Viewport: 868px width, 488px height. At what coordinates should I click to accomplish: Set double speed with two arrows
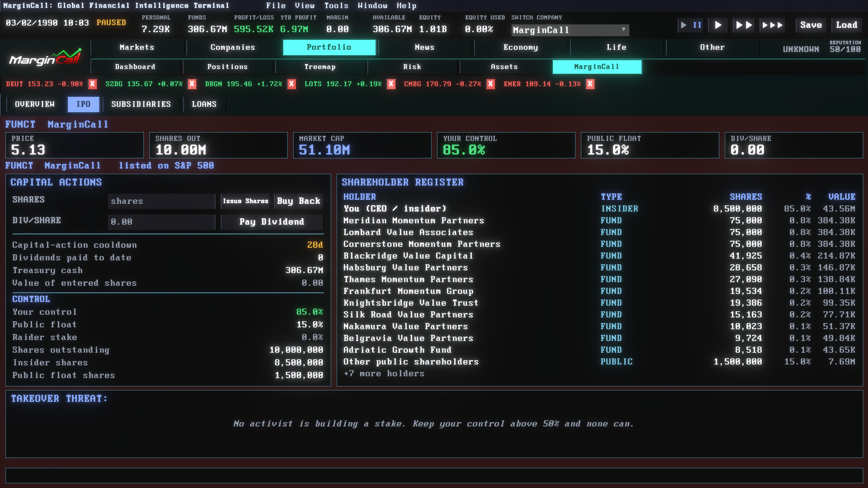point(744,25)
